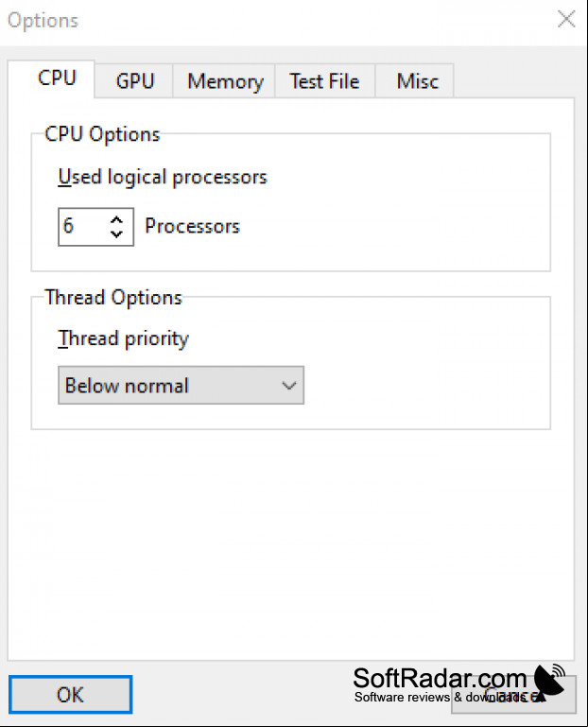Click the Thread priority label
This screenshot has width=588, height=727.
pyautogui.click(x=123, y=338)
